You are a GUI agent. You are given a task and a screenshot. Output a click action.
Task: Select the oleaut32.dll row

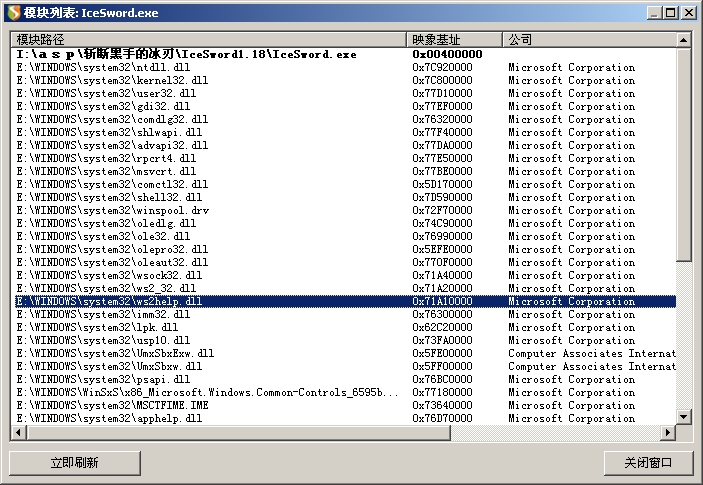(344, 262)
